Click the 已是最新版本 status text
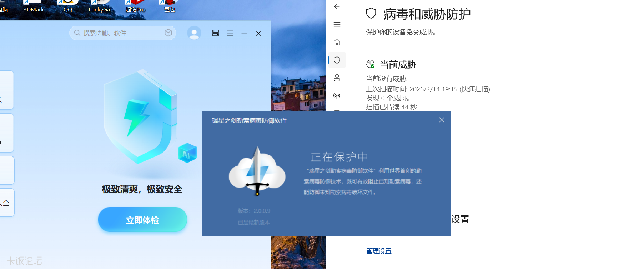Viewport: 644px width, 269px height. [x=254, y=222]
